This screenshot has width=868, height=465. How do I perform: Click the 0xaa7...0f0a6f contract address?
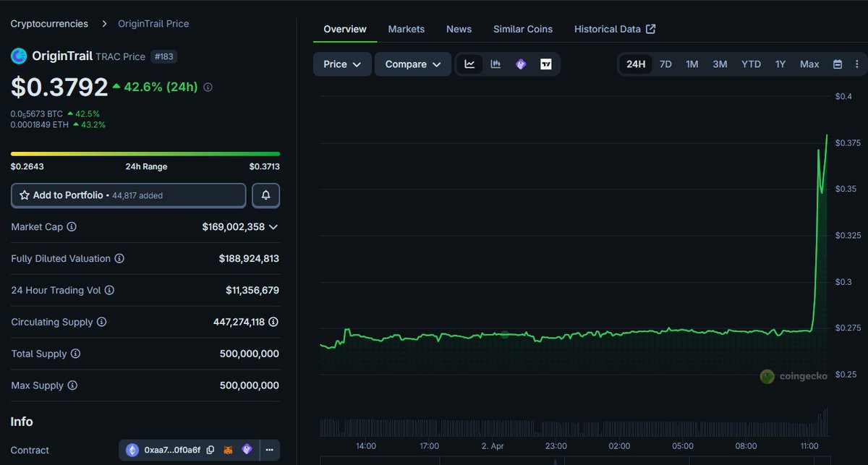coord(172,450)
